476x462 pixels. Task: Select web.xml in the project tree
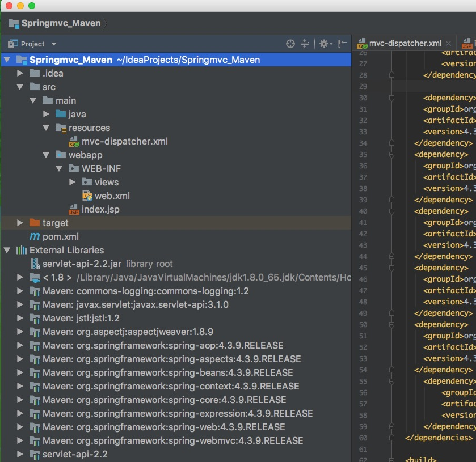(x=112, y=196)
